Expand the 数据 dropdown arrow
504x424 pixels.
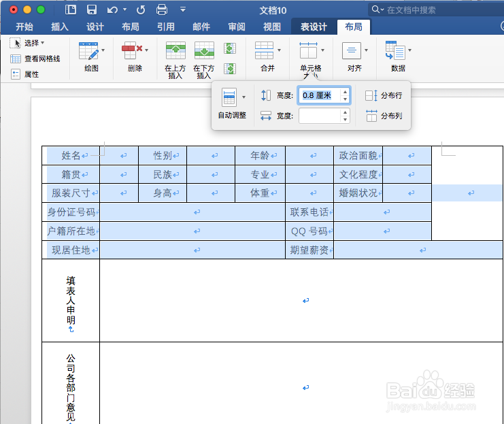(410, 50)
